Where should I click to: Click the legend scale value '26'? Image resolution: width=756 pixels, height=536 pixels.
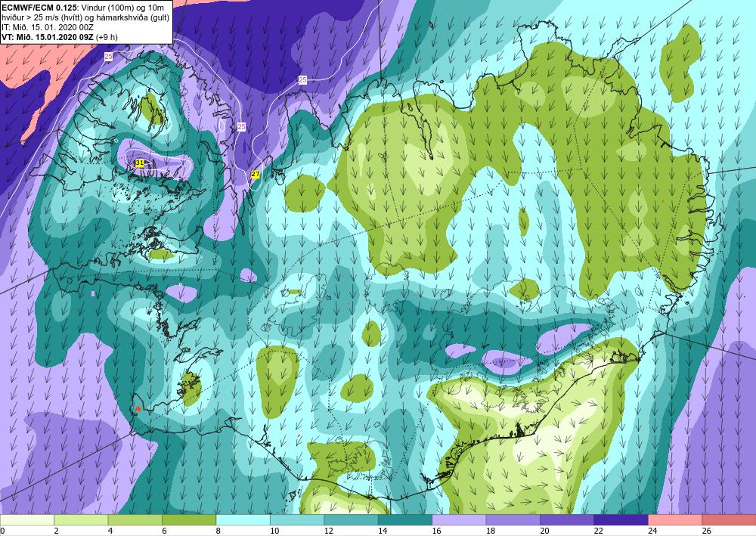[706, 531]
